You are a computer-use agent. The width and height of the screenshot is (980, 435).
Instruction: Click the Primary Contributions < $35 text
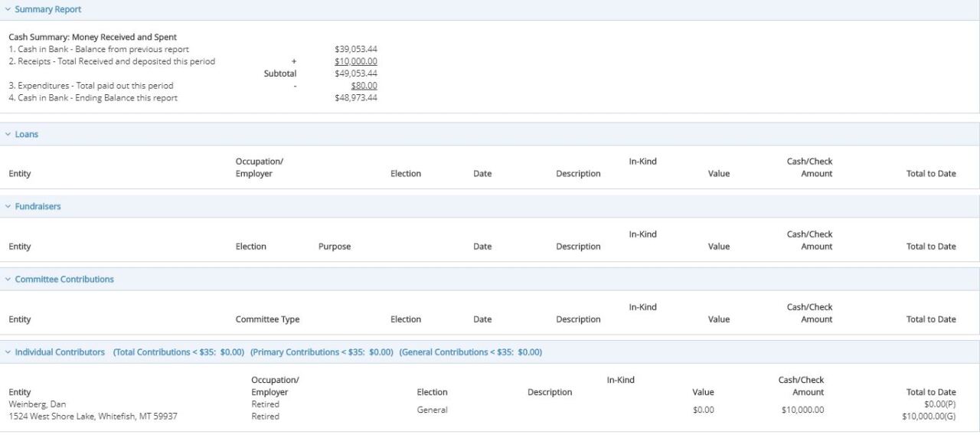(322, 352)
